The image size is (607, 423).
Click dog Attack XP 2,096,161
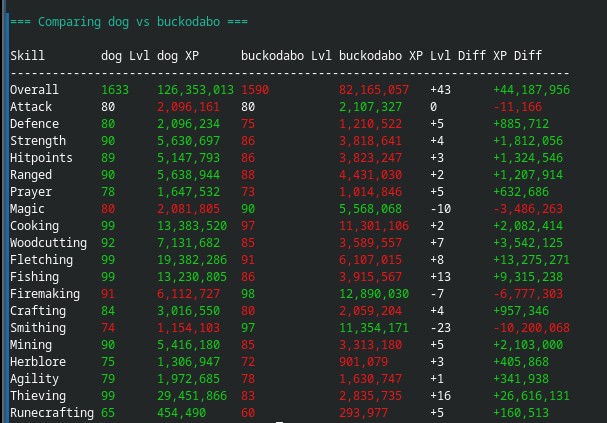(189, 107)
